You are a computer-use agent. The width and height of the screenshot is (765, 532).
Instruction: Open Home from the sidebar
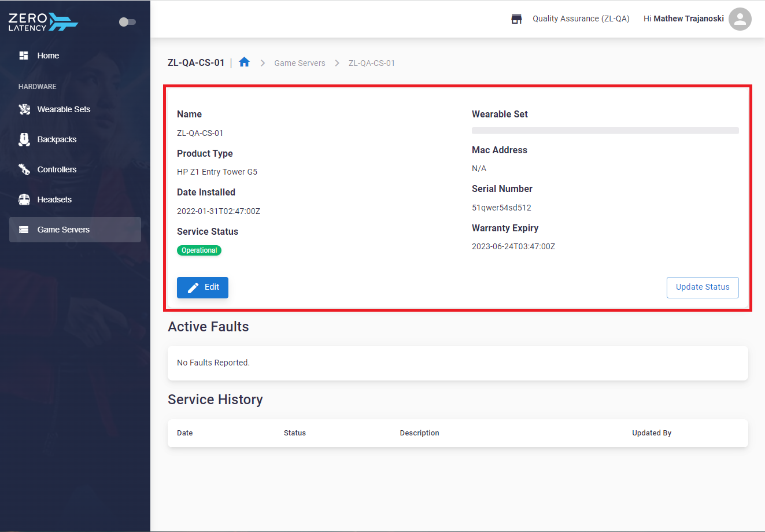pos(75,56)
